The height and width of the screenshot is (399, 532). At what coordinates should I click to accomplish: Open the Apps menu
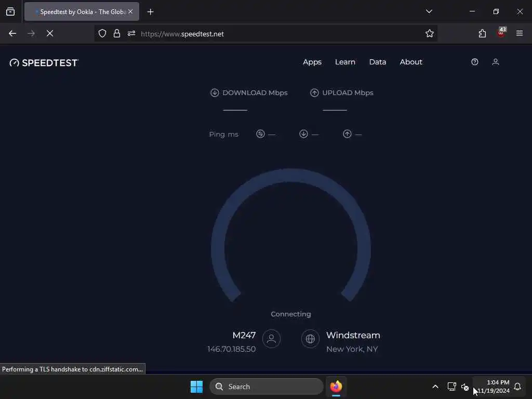(312, 62)
